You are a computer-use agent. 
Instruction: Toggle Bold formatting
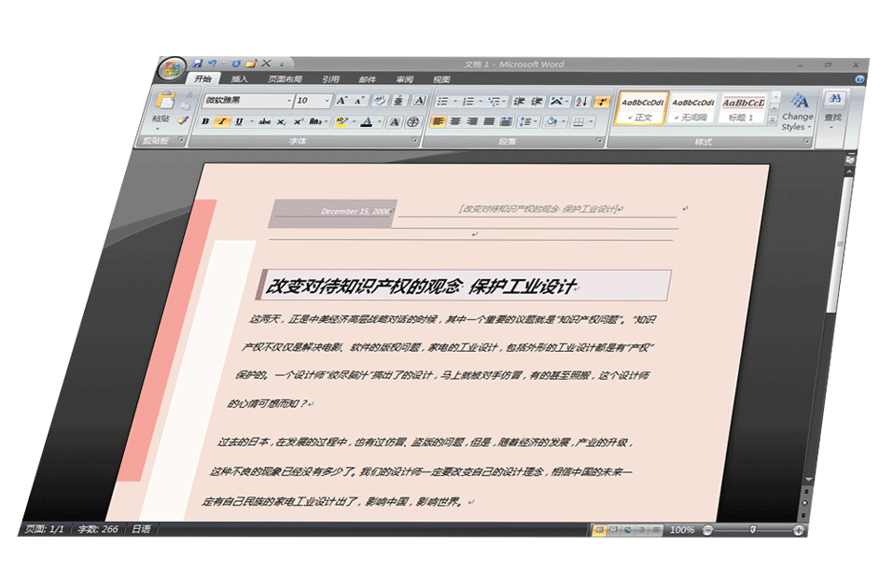(205, 121)
